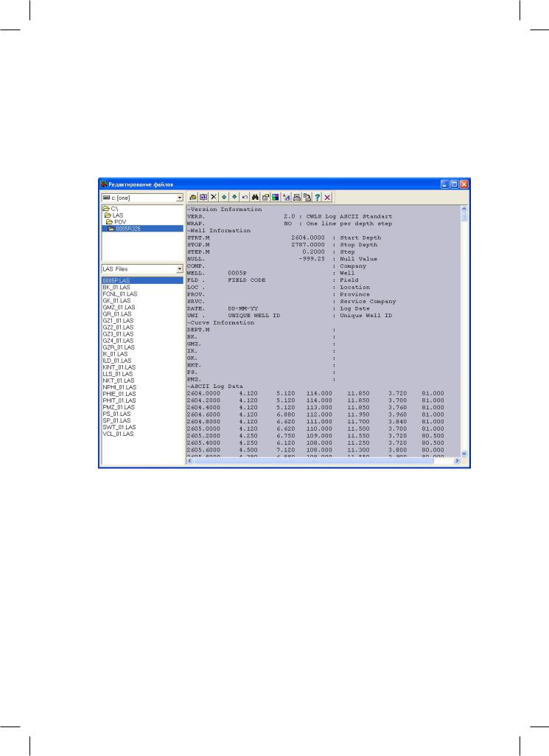Click the open file toolbar icon
Screen dimensions: 549x756
[192, 197]
